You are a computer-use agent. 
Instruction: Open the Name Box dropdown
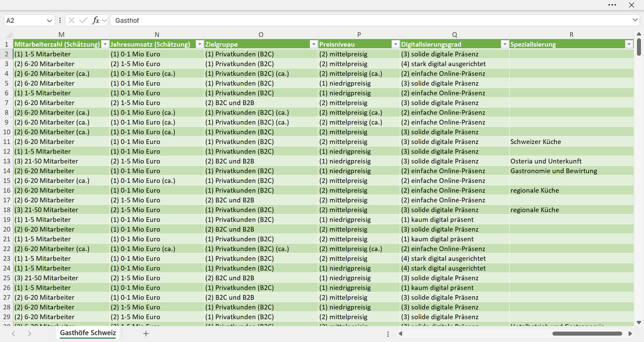click(49, 21)
